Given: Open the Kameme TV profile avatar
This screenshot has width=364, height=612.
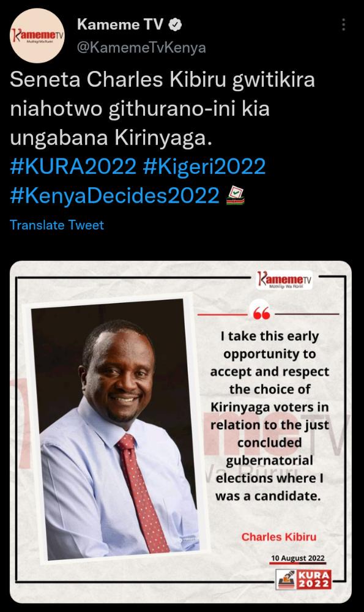Looking at the screenshot, I should [x=37, y=36].
